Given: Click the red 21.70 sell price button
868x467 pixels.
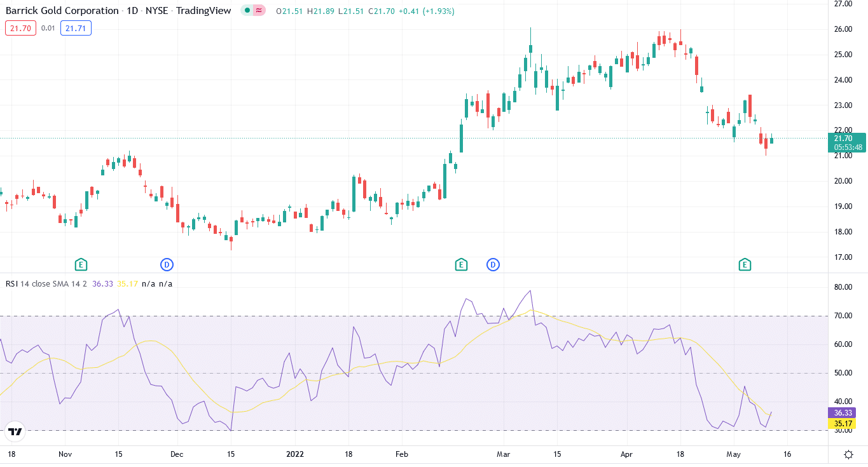Looking at the screenshot, I should tap(21, 28).
